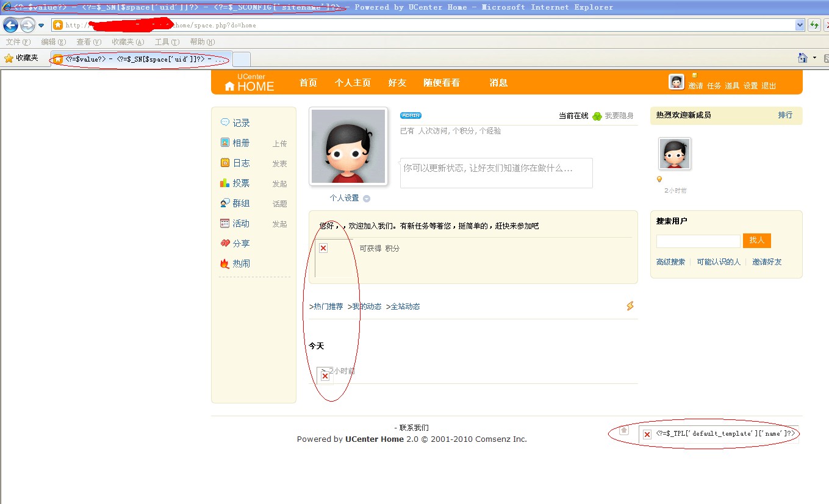Open the 可能认识的人 link
The width and height of the screenshot is (829, 504).
[719, 262]
